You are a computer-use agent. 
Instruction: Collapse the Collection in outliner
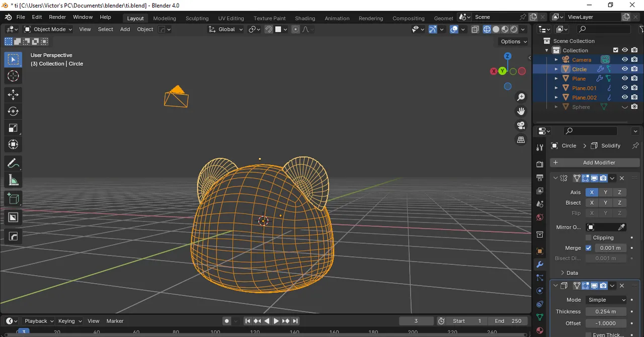547,50
